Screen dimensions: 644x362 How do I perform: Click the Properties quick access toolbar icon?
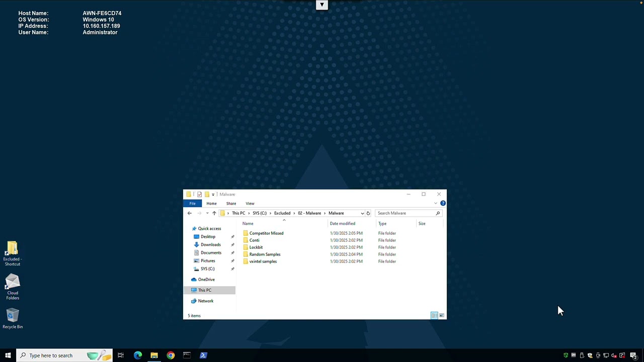point(200,194)
